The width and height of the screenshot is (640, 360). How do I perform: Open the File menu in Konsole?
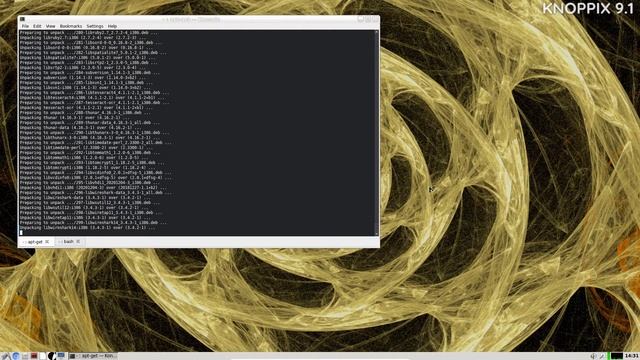pyautogui.click(x=25, y=26)
